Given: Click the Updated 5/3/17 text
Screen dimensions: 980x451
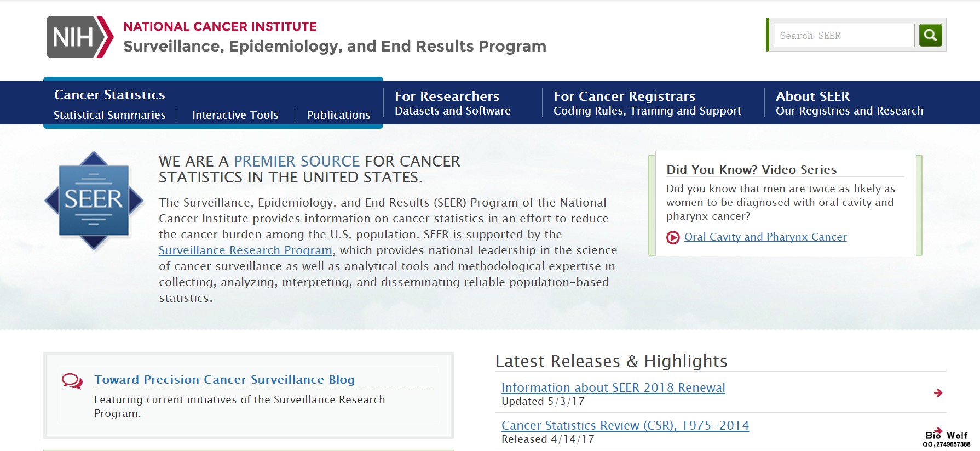Looking at the screenshot, I should click(543, 402).
